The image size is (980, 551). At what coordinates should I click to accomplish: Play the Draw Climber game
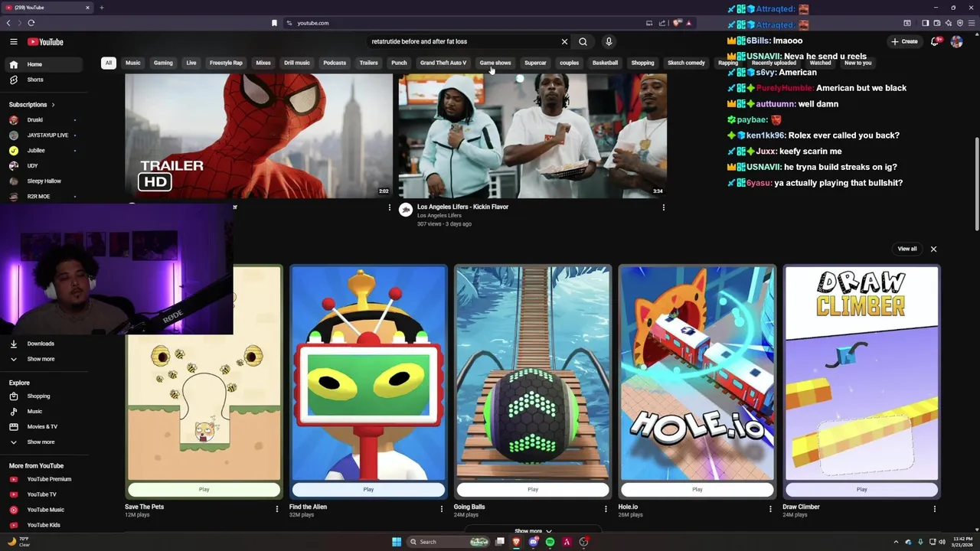click(x=861, y=490)
